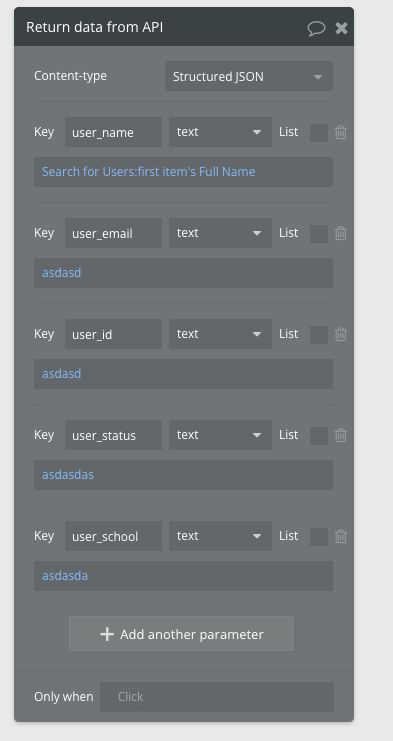This screenshot has width=393, height=741.
Task: Delete the user_name parameter with trash icon
Action: (341, 132)
